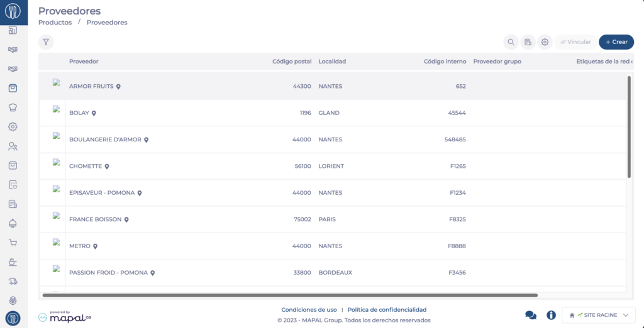This screenshot has height=328, width=644.
Task: Click the Vincular button
Action: coord(576,42)
